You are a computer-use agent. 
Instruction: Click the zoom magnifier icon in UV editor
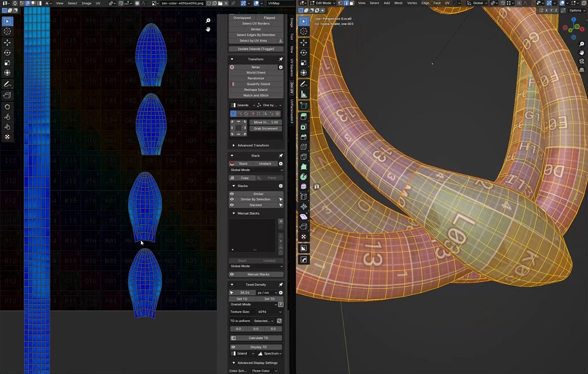click(x=208, y=21)
